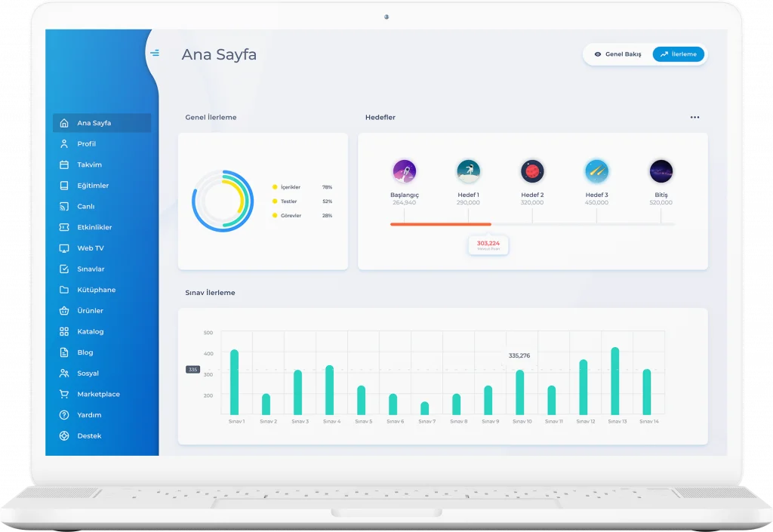Click the orange goals progress bar
The height and width of the screenshot is (532, 773).
pyautogui.click(x=440, y=224)
